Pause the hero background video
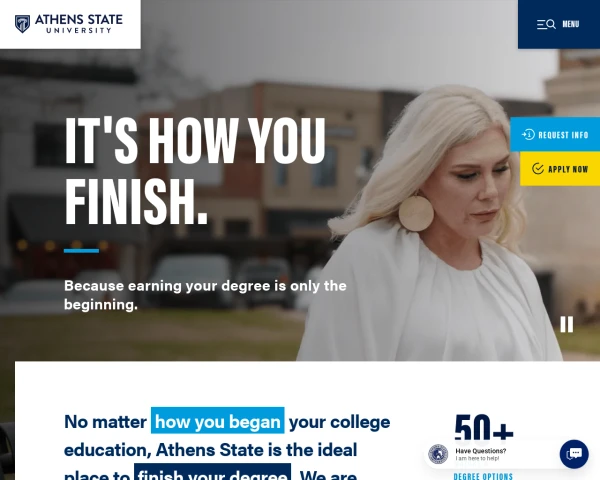Screen dimensions: 600x480 click(567, 324)
